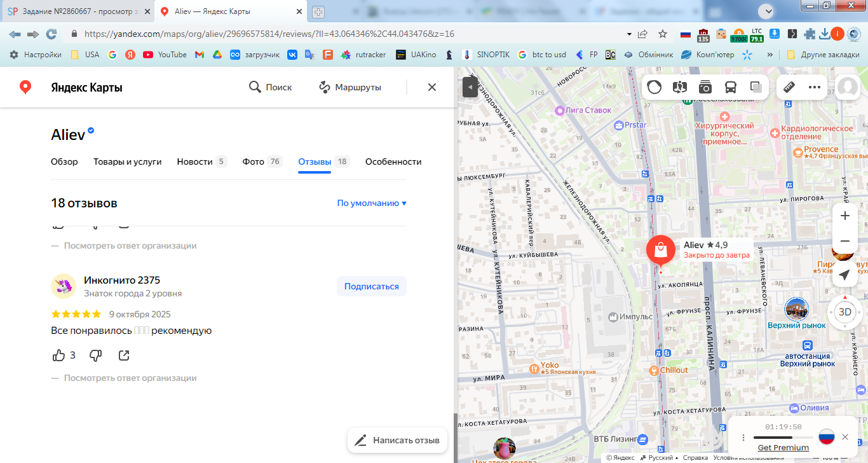The height and width of the screenshot is (463, 868).
Task: Click the Aliev red shopping bag pin
Action: (660, 251)
